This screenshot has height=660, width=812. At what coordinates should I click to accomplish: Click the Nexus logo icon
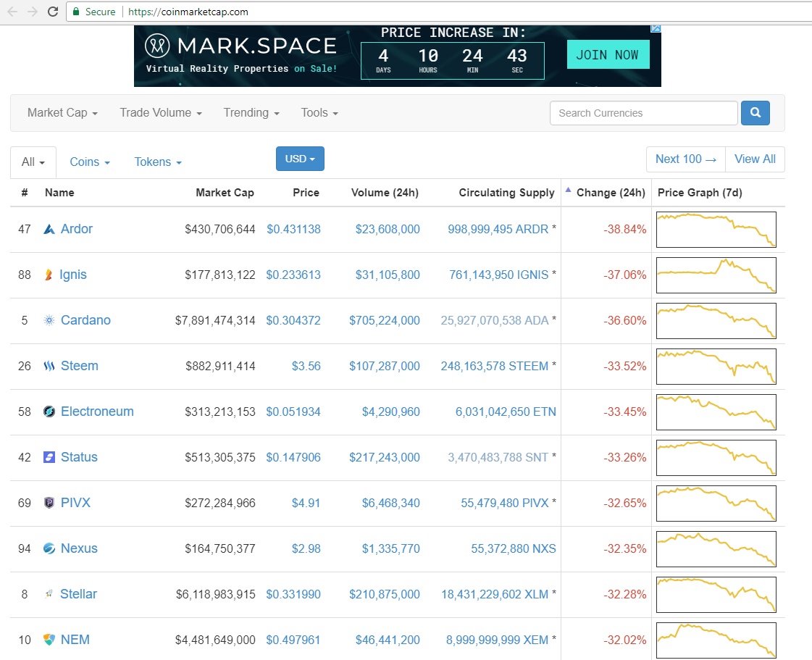[x=49, y=548]
